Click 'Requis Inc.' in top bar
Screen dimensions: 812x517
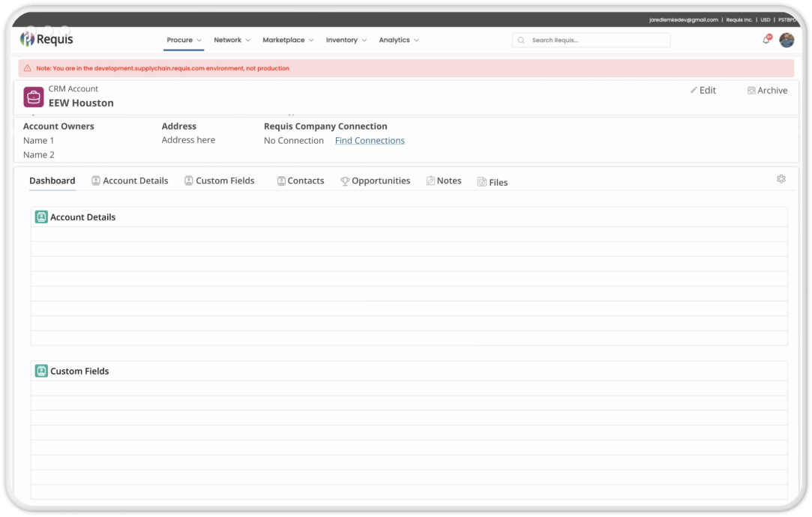pos(739,19)
